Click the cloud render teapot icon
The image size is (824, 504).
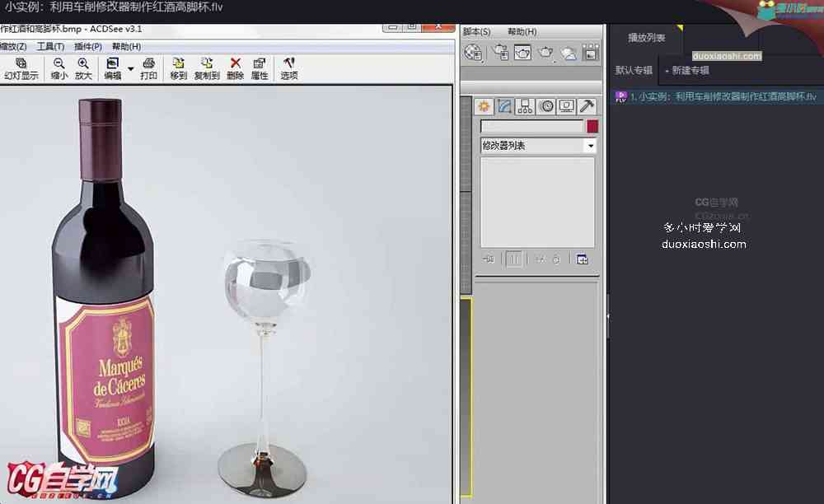[569, 53]
